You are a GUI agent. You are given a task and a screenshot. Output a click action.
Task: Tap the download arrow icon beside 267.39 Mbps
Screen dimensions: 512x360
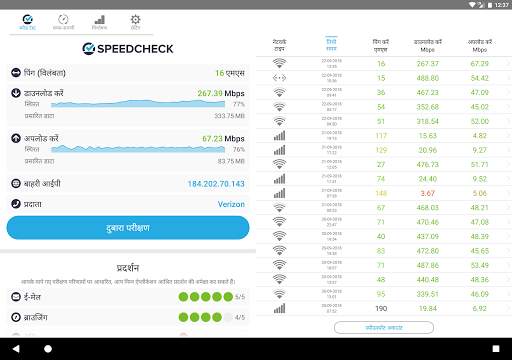pos(16,93)
